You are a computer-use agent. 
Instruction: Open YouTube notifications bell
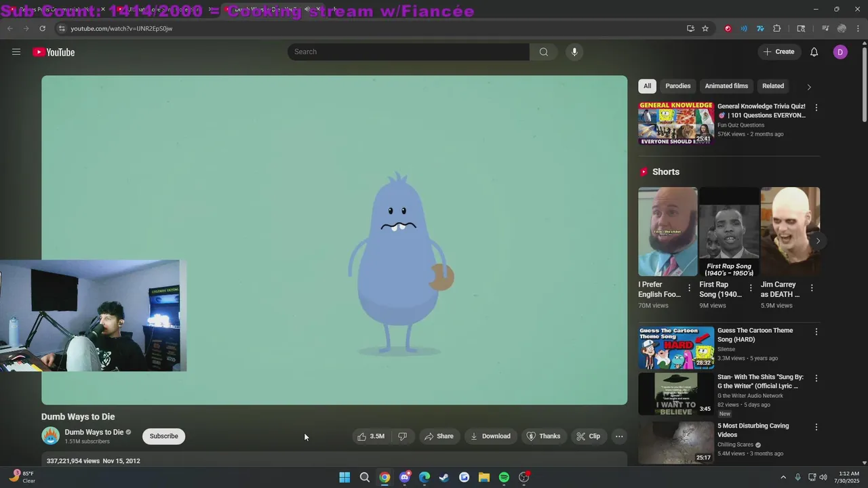tap(814, 52)
